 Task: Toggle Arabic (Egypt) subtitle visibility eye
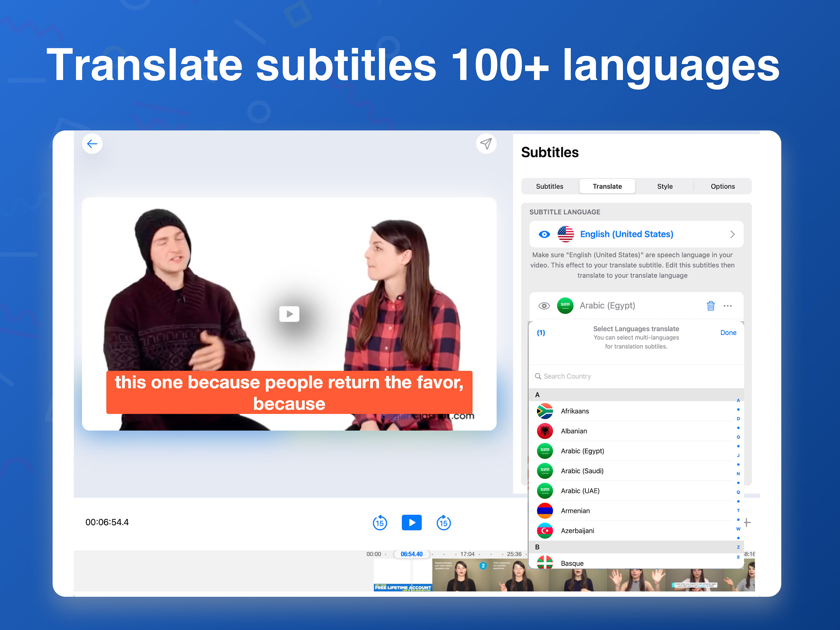tap(544, 305)
